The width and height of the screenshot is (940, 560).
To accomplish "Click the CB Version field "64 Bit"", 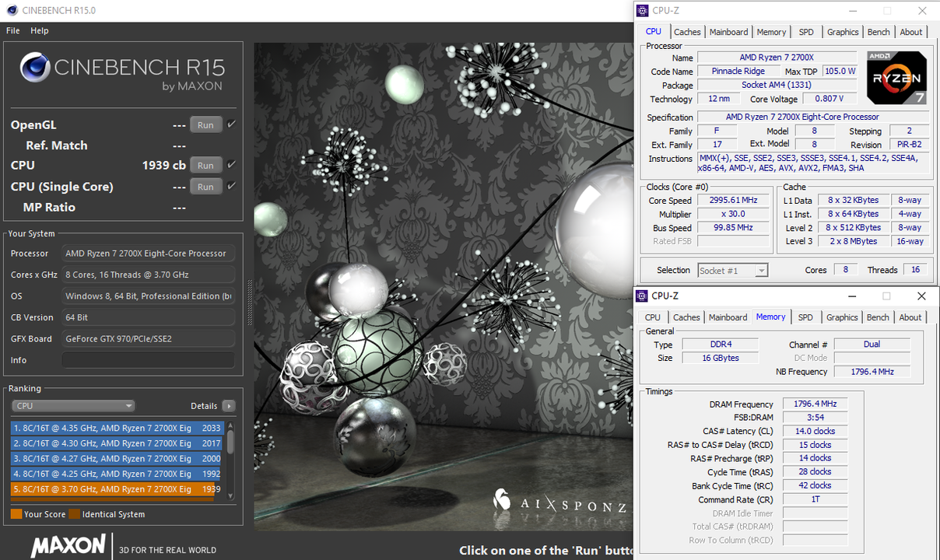I will click(x=148, y=317).
